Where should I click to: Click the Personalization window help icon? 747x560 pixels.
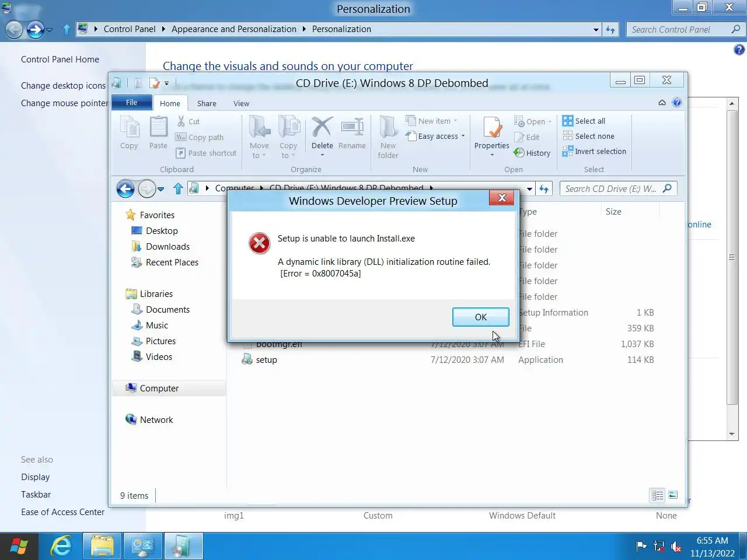pos(739,50)
